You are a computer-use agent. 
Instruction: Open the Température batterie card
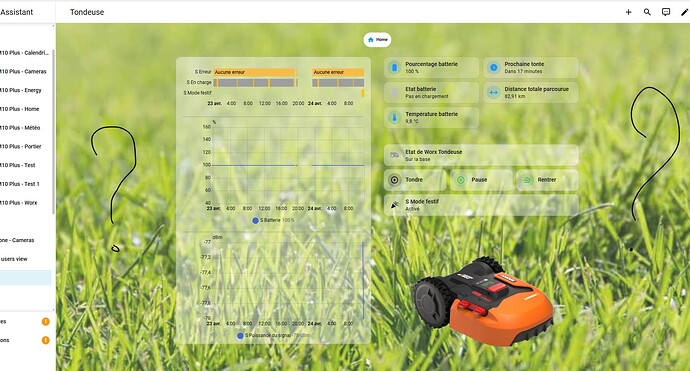432,118
